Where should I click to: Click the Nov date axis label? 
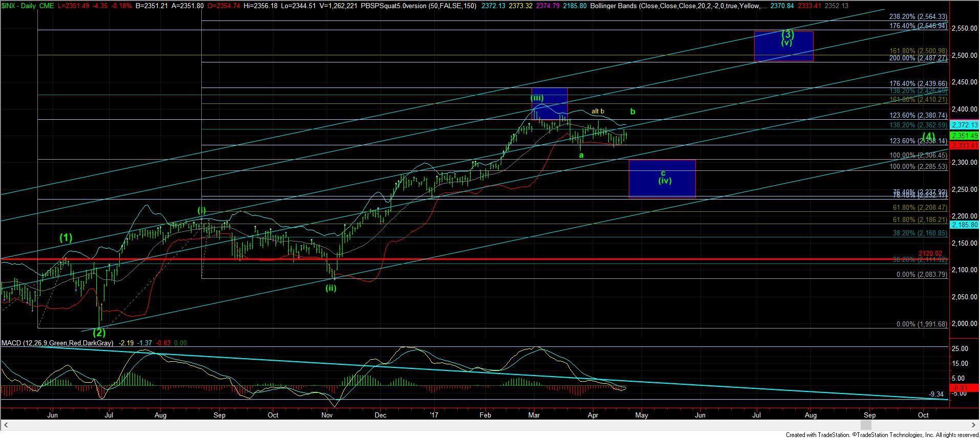pyautogui.click(x=327, y=415)
